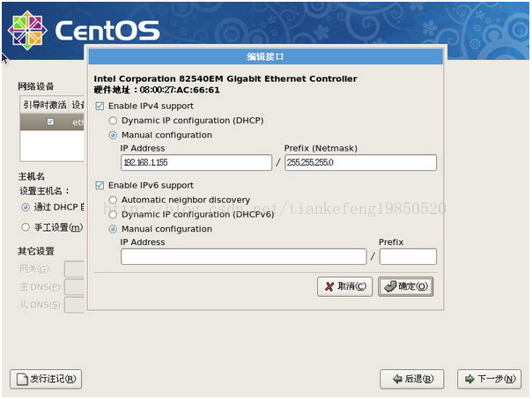This screenshot has width=532, height=399.
Task: Toggle Enable IPv6 support checkbox
Action: (100, 186)
